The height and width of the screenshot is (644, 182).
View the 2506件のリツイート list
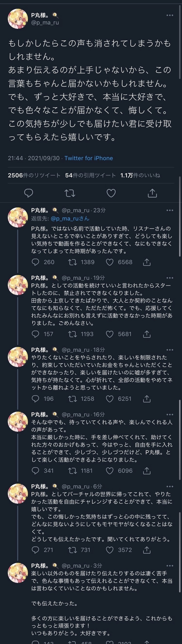click(34, 175)
